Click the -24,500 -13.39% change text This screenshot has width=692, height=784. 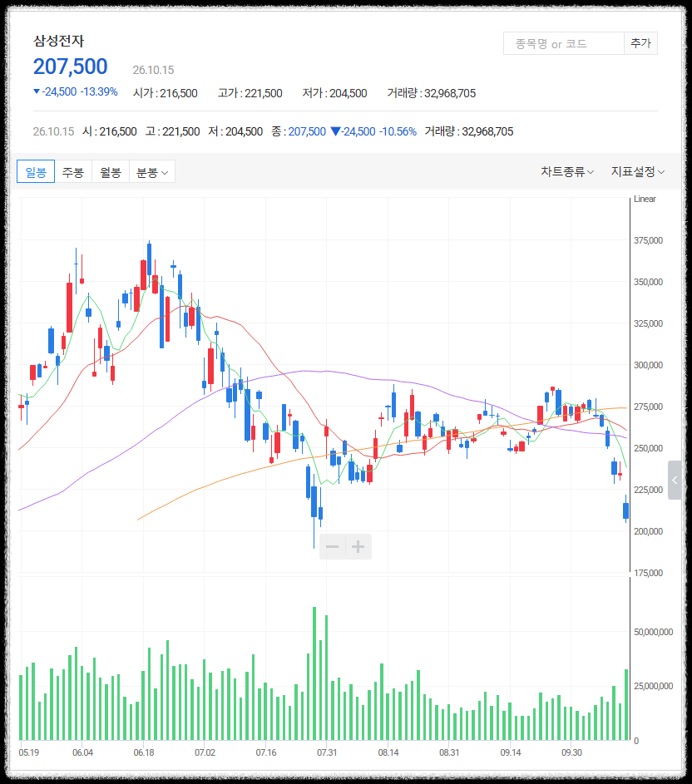coord(76,92)
